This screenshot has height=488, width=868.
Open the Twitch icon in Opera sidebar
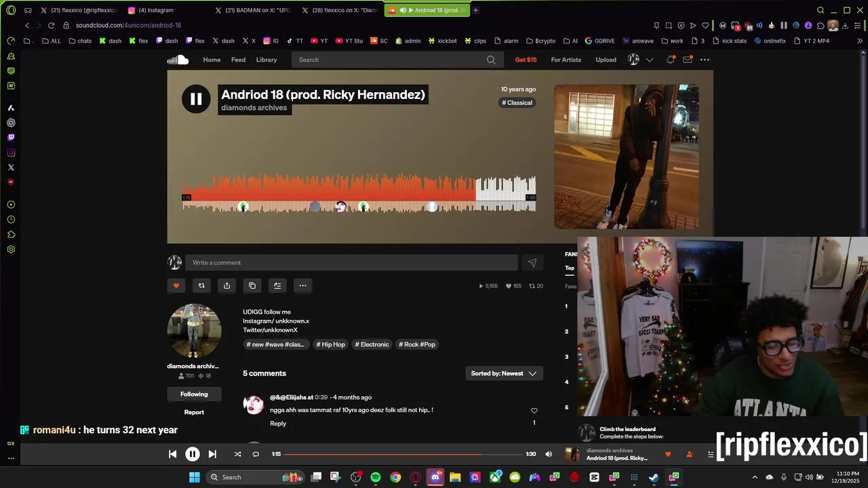point(11,138)
